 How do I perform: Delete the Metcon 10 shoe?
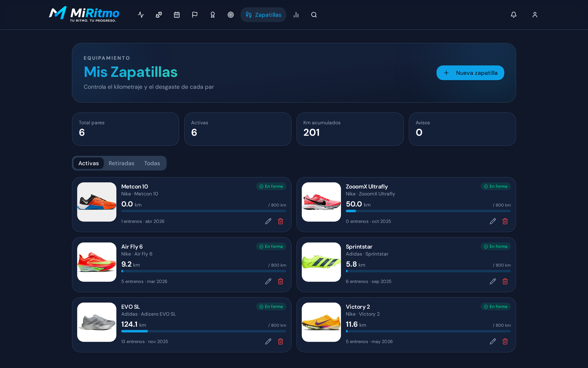point(281,221)
